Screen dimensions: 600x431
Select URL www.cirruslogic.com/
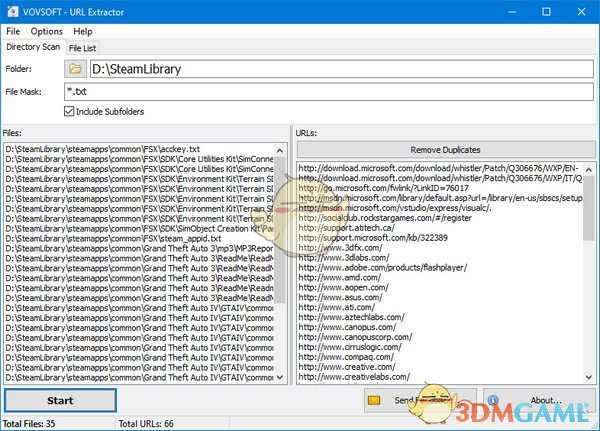pyautogui.click(x=440, y=347)
